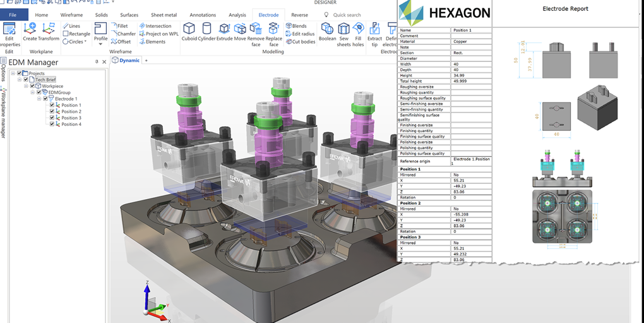
Task: Uncheck the Position 4 checkbox
Action: pos(52,124)
